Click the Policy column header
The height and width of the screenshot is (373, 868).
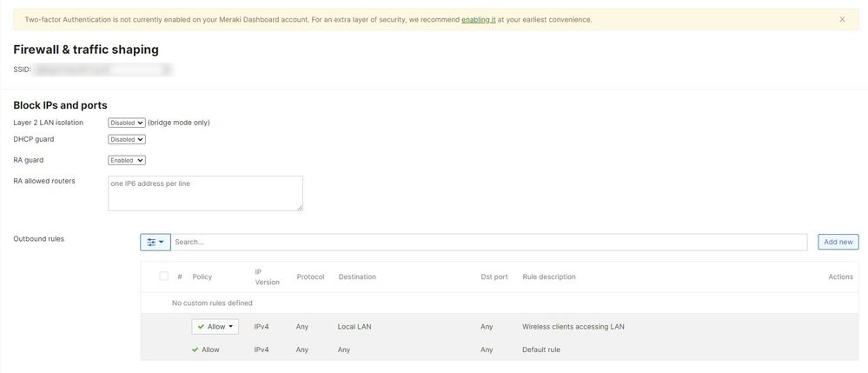[x=202, y=276]
